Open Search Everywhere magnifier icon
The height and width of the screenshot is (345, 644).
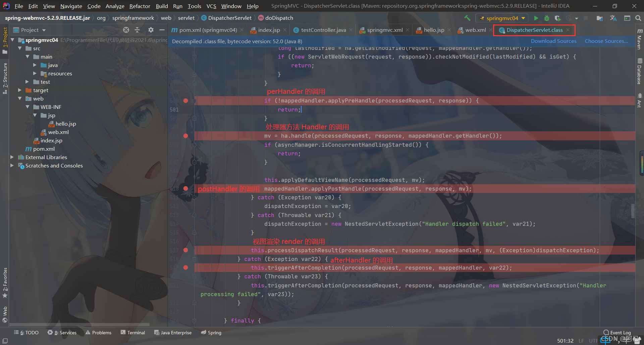[x=638, y=18]
